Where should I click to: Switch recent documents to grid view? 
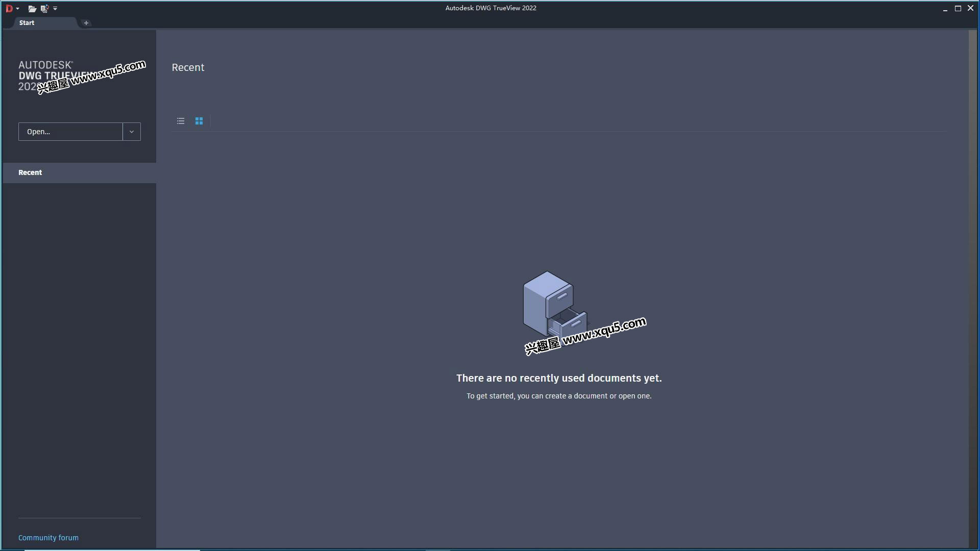click(x=199, y=121)
